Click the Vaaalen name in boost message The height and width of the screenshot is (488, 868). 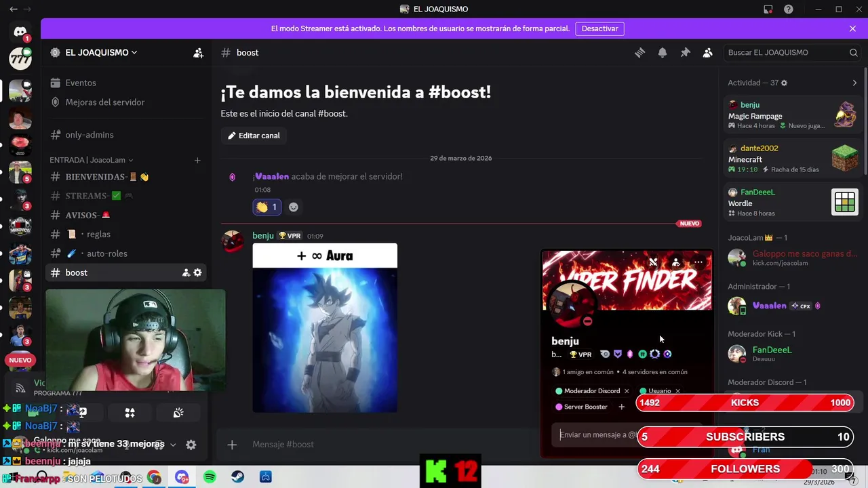271,176
